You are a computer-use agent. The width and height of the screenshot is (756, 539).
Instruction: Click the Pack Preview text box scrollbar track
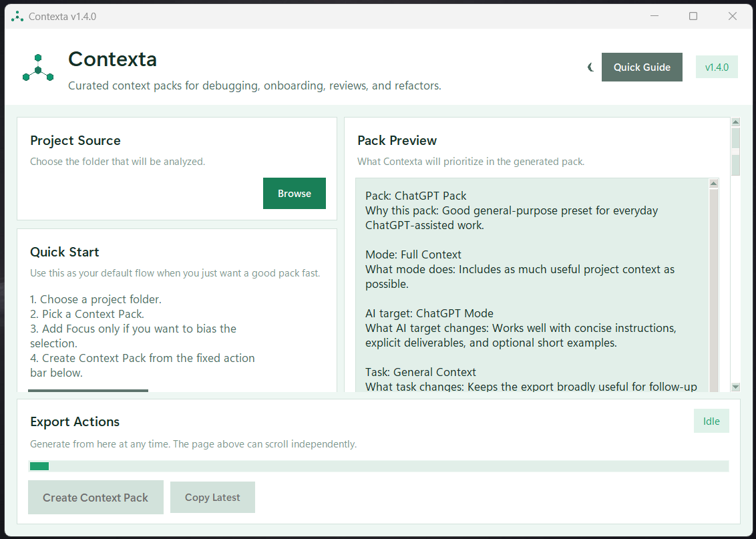pyautogui.click(x=714, y=287)
